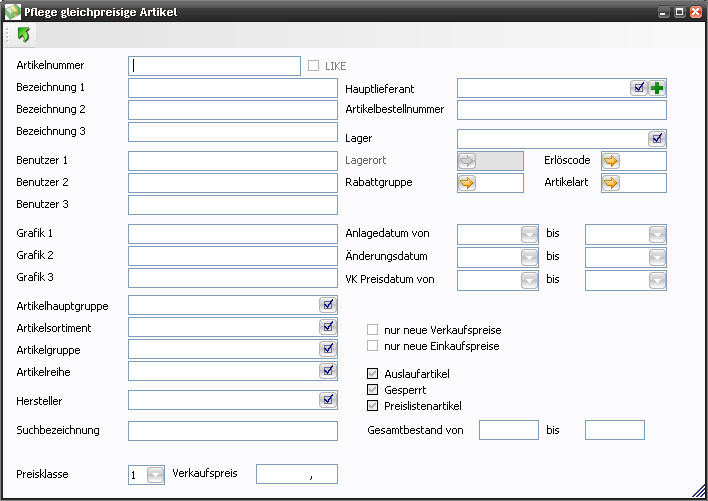
Task: Open the Artikelhauptgruppe lookup icon
Action: pos(327,305)
